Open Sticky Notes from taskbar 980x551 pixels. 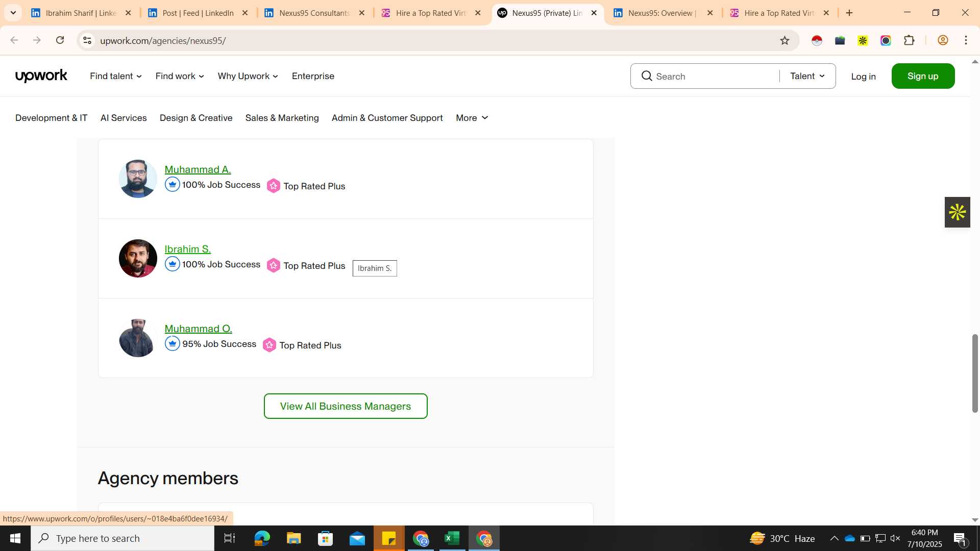(x=389, y=538)
